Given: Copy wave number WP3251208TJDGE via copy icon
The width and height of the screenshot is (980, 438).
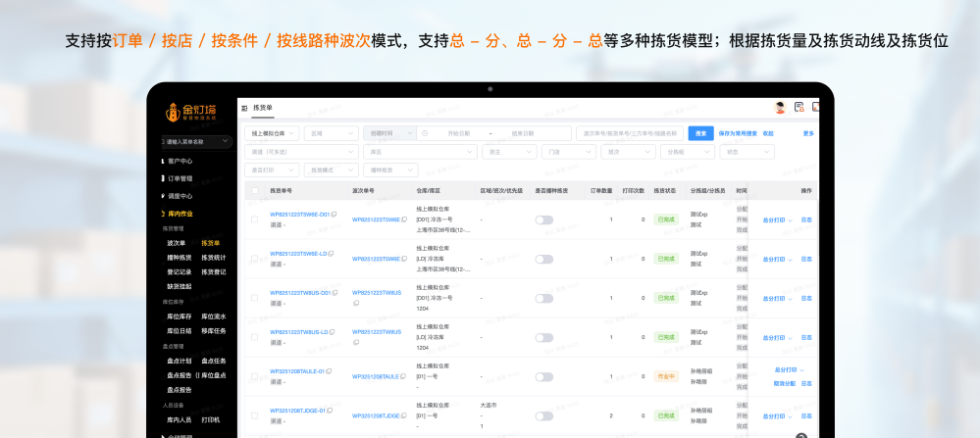Looking at the screenshot, I should click(x=405, y=415).
